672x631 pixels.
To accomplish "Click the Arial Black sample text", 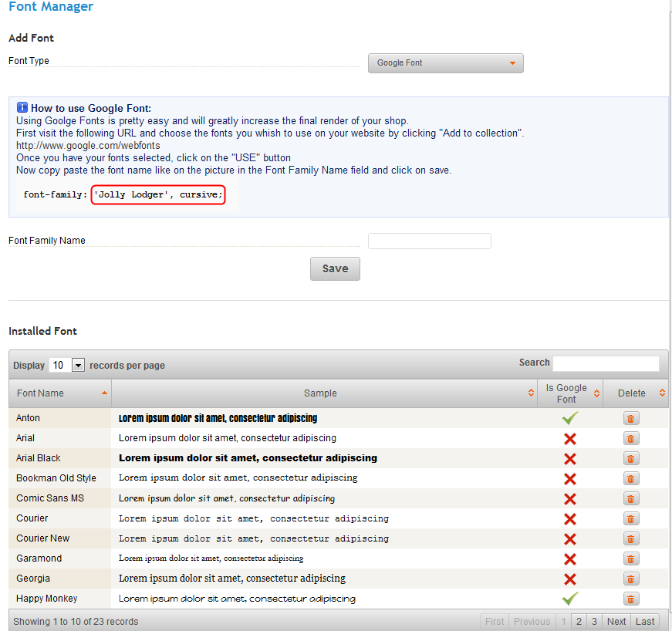I will (x=248, y=458).
